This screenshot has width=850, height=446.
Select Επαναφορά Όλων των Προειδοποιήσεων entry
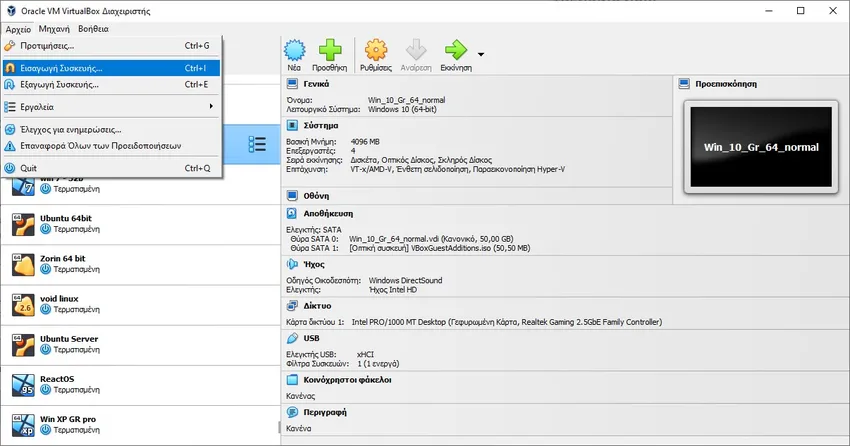tap(111, 146)
